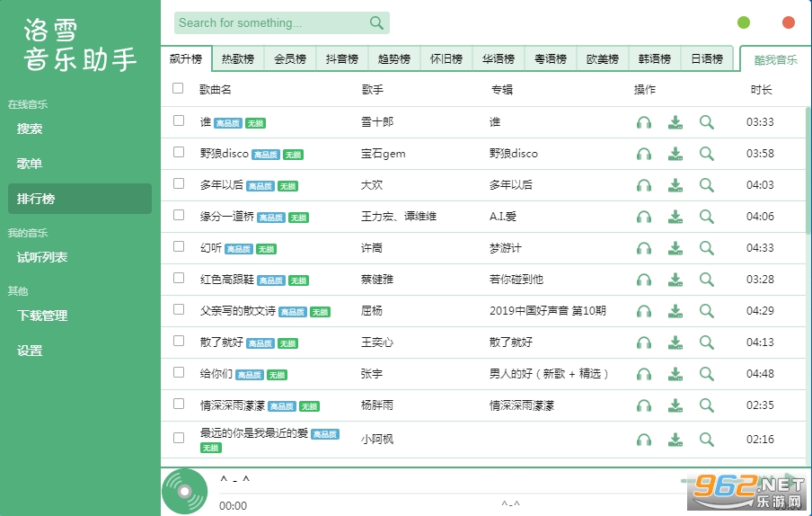812x516 pixels.
Task: Download 最远的你是我最近的爱
Action: [x=675, y=440]
